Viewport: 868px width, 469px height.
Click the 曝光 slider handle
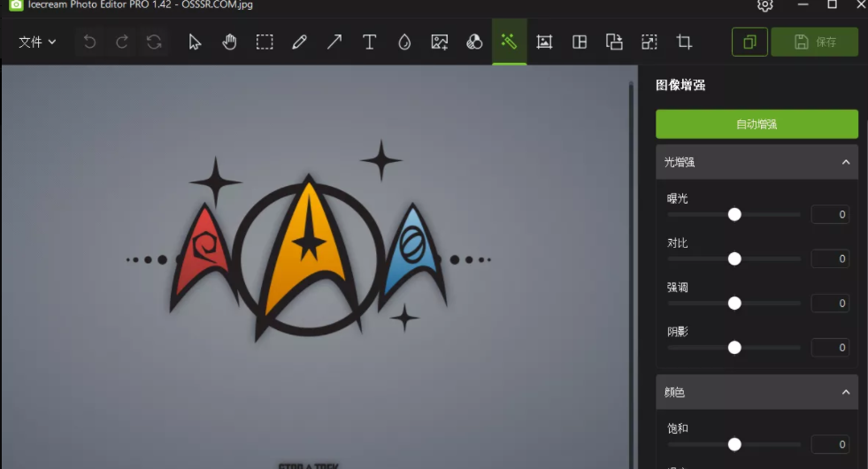click(734, 214)
